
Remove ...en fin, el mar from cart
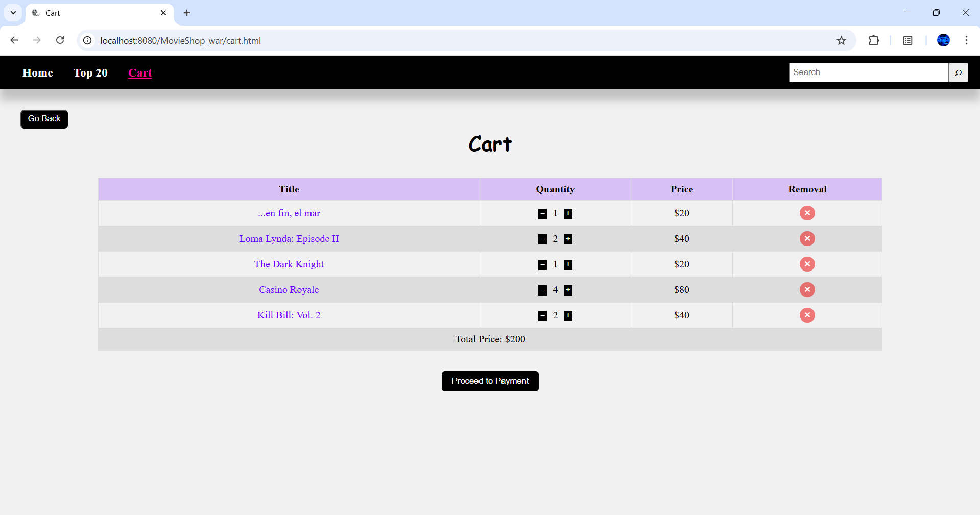pyautogui.click(x=807, y=213)
